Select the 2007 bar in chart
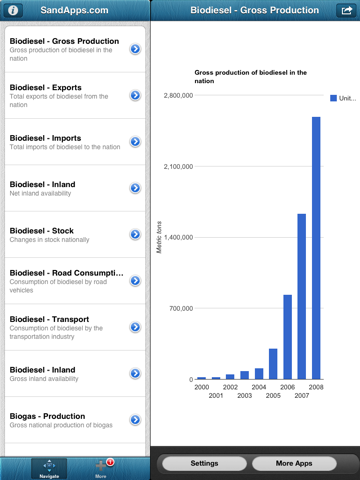 [x=302, y=297]
